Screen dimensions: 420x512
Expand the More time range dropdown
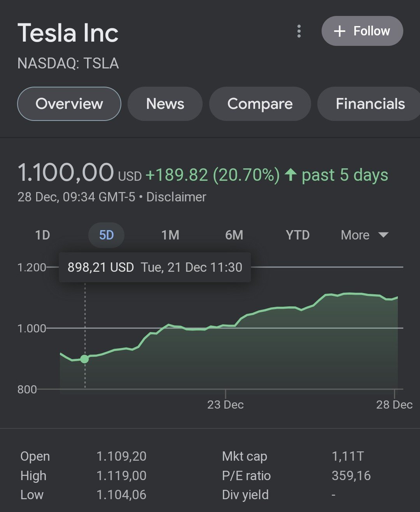[x=364, y=235]
